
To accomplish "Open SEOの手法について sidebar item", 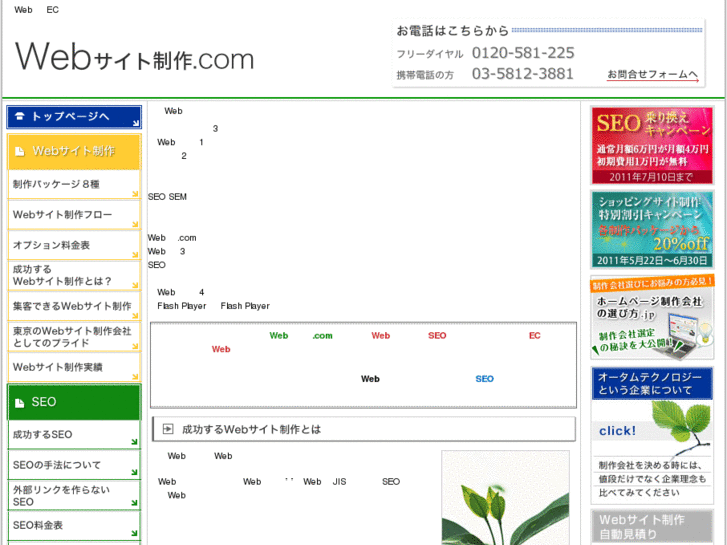I will (x=74, y=465).
